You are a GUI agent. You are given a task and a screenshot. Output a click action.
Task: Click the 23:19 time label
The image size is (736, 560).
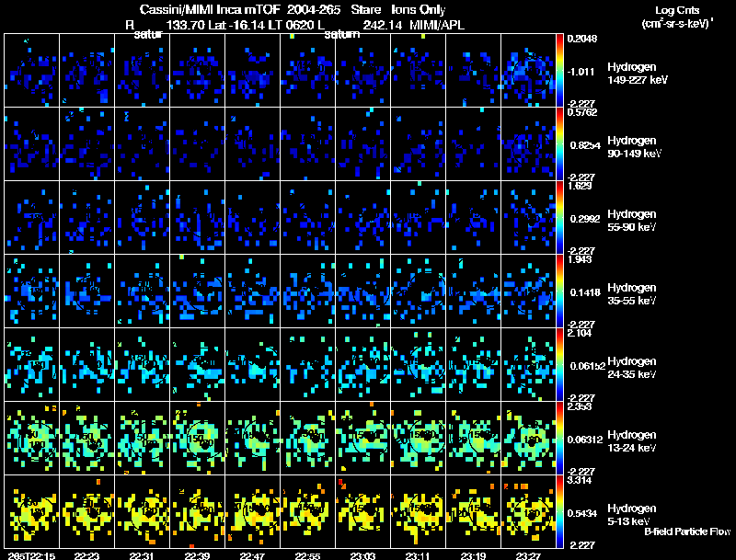pos(473,555)
